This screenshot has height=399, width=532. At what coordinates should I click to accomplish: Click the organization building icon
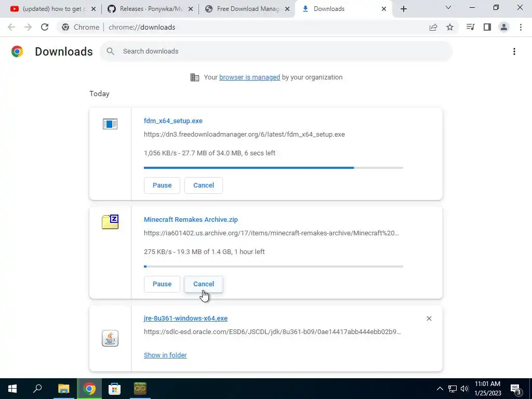click(x=195, y=77)
